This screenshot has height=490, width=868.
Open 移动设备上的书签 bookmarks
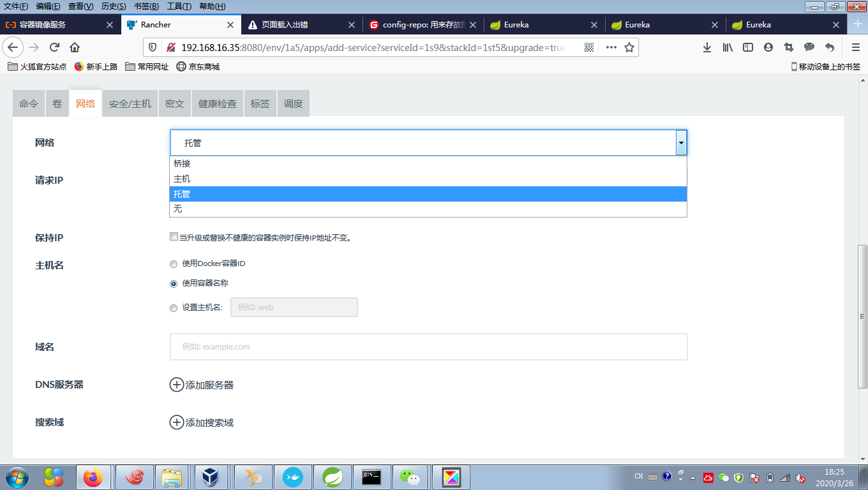pos(826,66)
